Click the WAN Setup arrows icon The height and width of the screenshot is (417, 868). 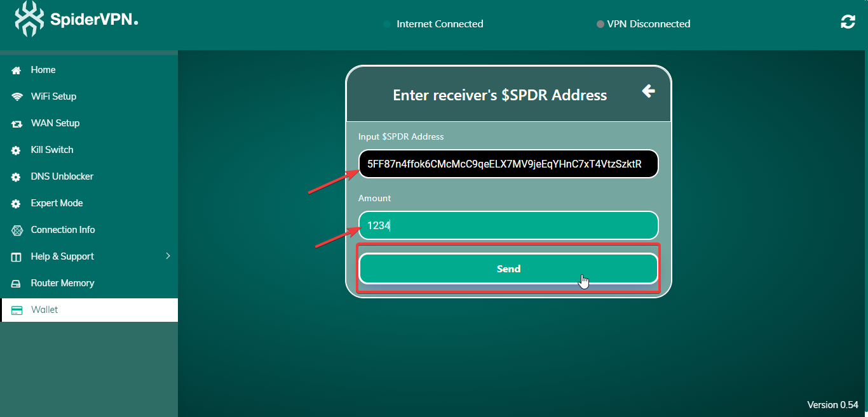(x=17, y=124)
